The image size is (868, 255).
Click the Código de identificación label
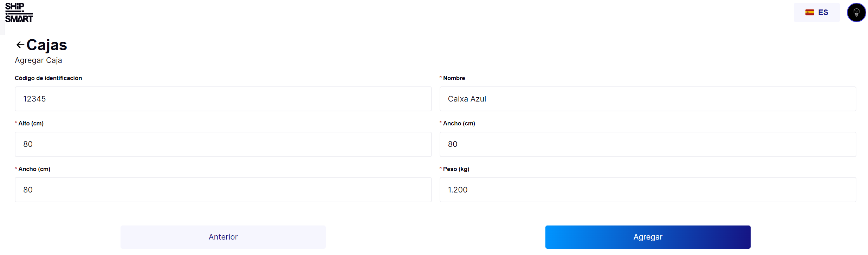tap(48, 78)
